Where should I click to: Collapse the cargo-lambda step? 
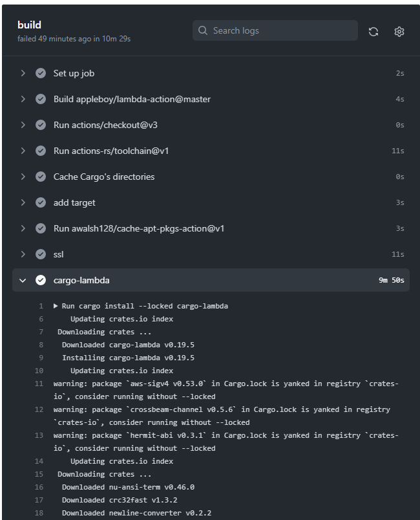tap(23, 280)
